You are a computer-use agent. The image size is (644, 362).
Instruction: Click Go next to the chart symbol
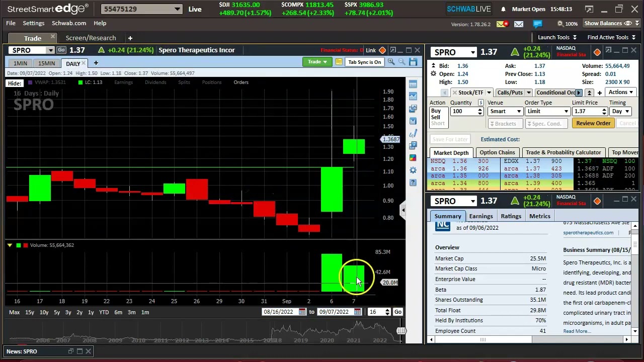pyautogui.click(x=61, y=50)
